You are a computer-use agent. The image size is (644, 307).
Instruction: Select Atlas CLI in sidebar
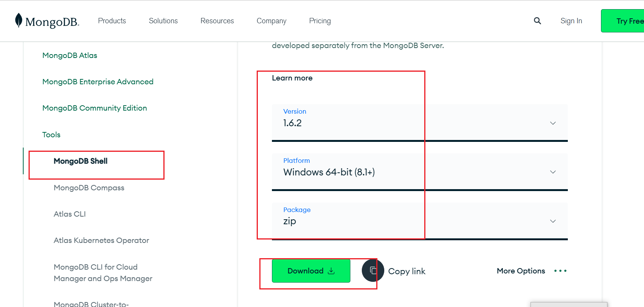(x=70, y=214)
